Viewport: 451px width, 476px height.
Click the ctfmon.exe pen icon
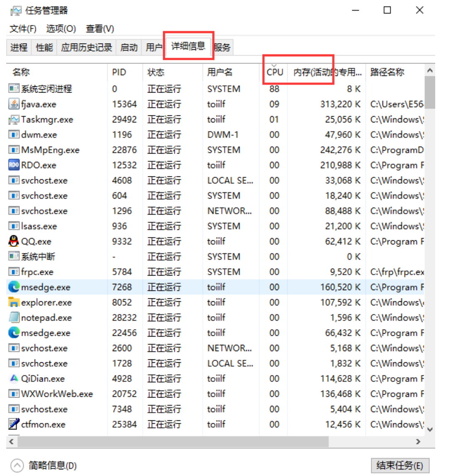[14, 424]
